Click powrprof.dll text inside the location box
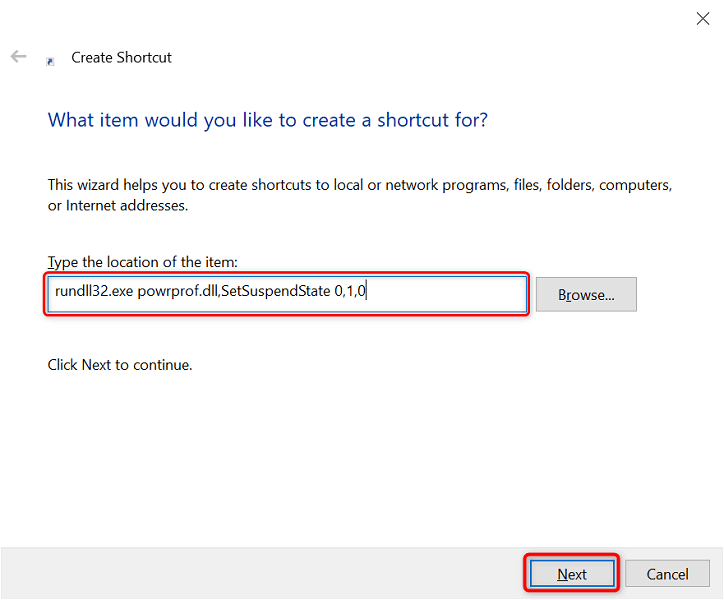The width and height of the screenshot is (724, 600). (x=175, y=295)
